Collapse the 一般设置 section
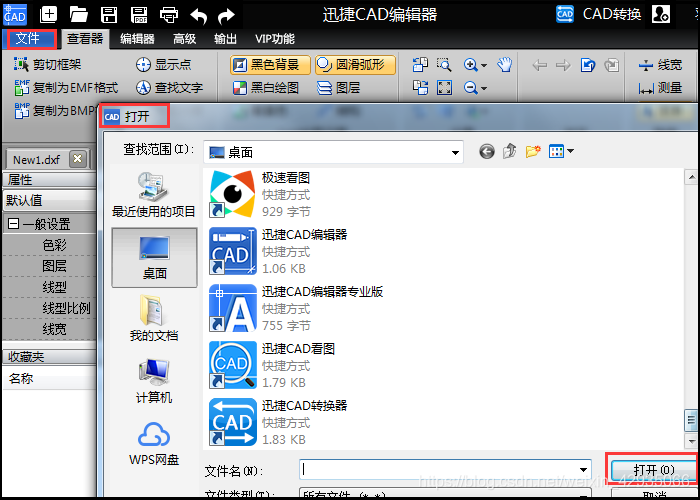 tap(13, 224)
